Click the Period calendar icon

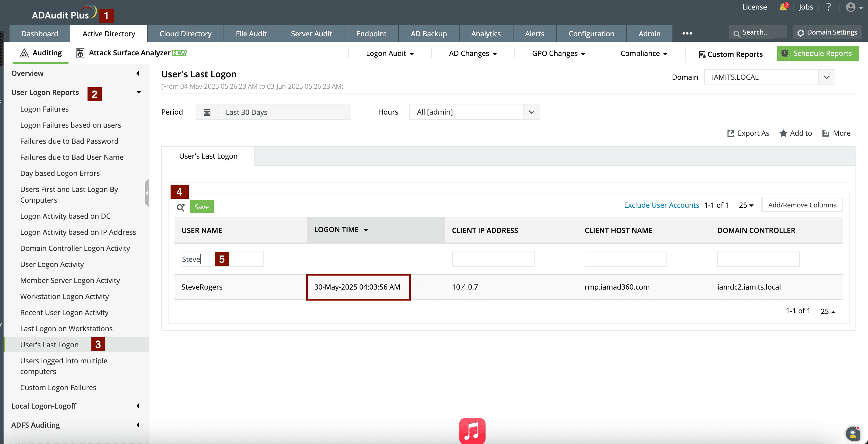(207, 112)
